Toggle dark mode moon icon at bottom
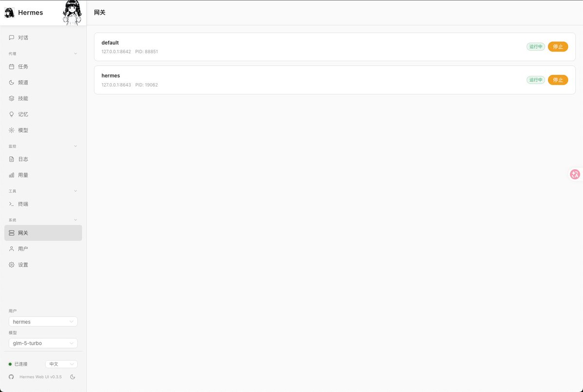 (72, 377)
